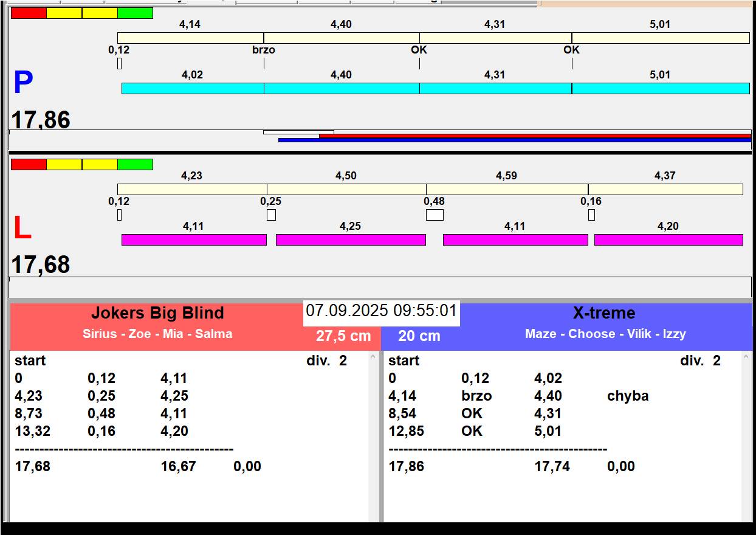This screenshot has height=535, width=756.
Task: Click the 20 cm jump height label
Action: pyautogui.click(x=419, y=336)
